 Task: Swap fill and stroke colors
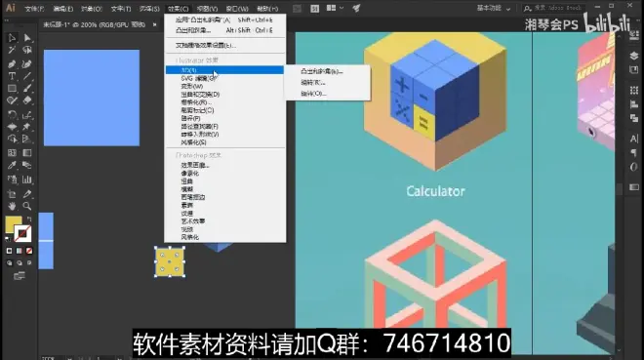coord(29,219)
